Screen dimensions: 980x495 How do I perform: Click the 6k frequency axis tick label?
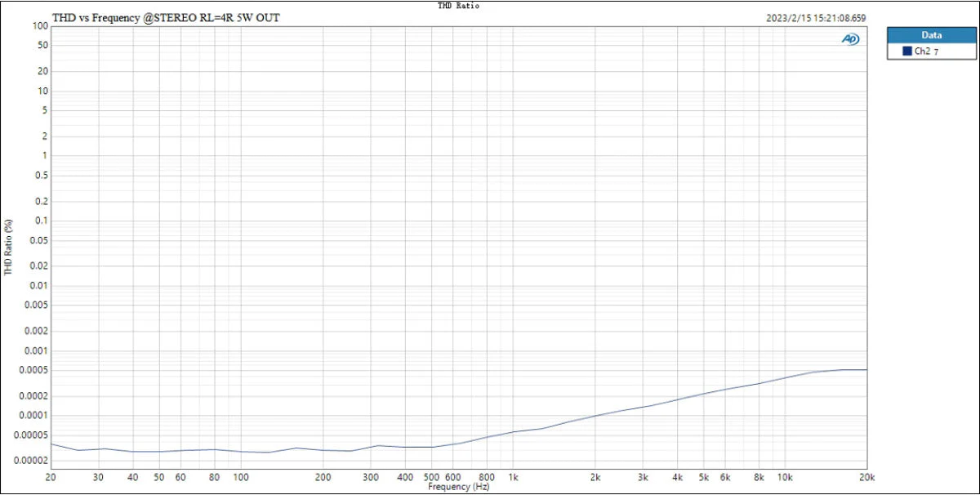click(x=725, y=477)
